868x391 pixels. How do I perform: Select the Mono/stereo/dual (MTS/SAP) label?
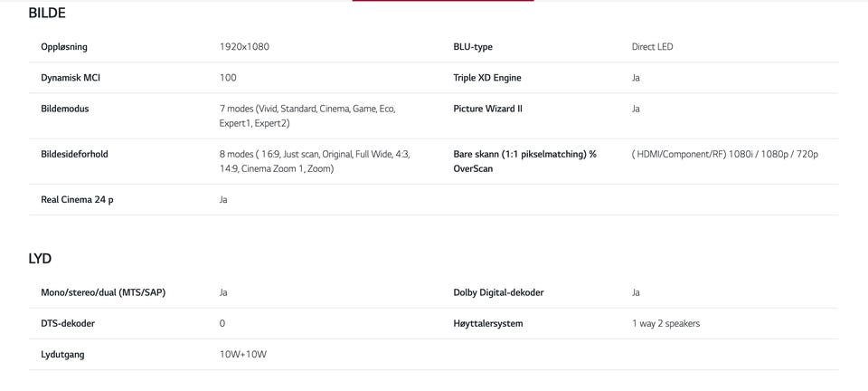coord(103,293)
